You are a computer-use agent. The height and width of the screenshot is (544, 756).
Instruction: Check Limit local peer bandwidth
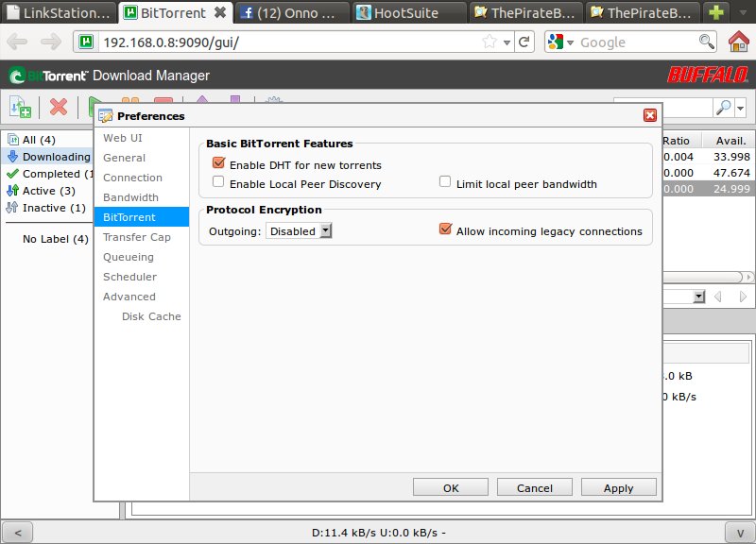[445, 181]
